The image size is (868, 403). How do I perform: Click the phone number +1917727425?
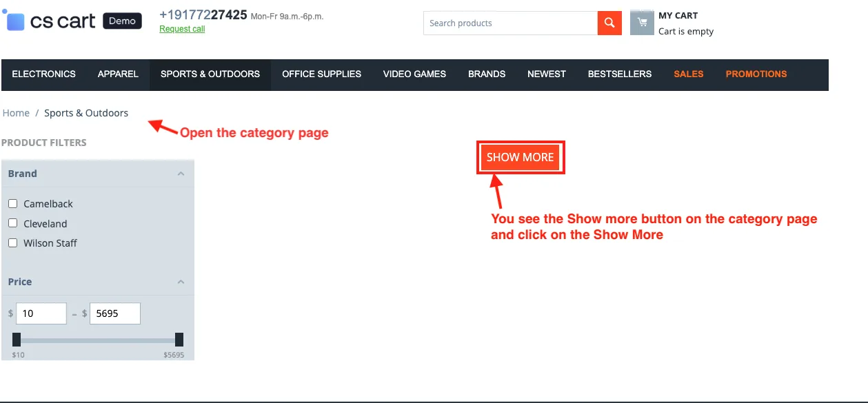[203, 14]
